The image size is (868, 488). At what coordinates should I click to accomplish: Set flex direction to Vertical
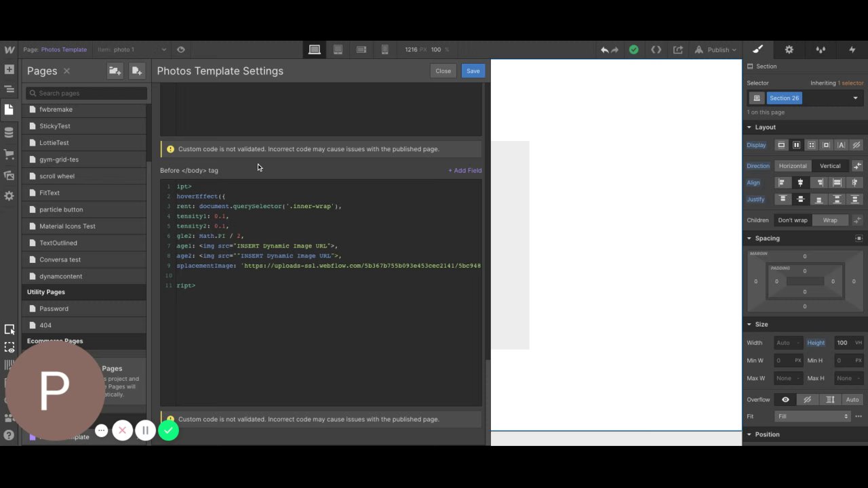pyautogui.click(x=830, y=166)
